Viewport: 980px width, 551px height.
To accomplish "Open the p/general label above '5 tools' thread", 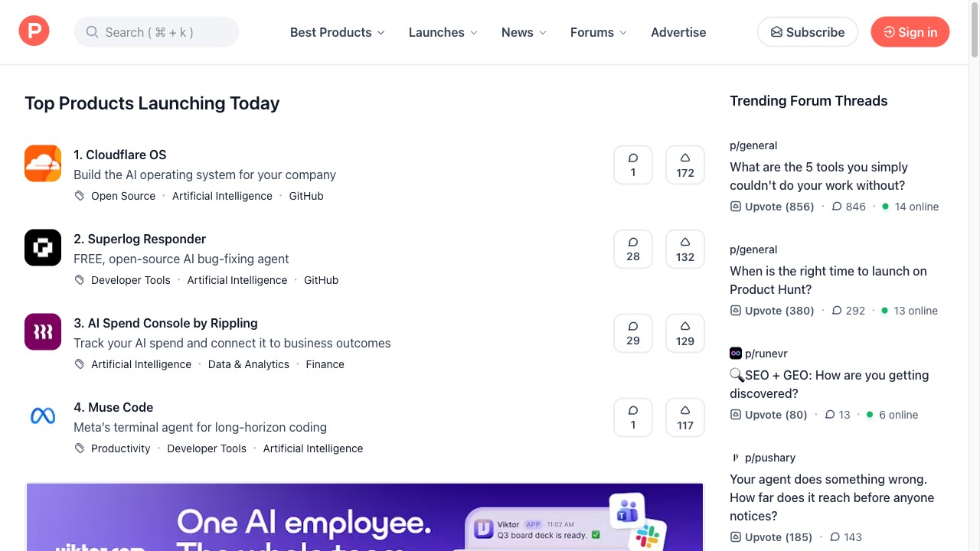I will (753, 145).
